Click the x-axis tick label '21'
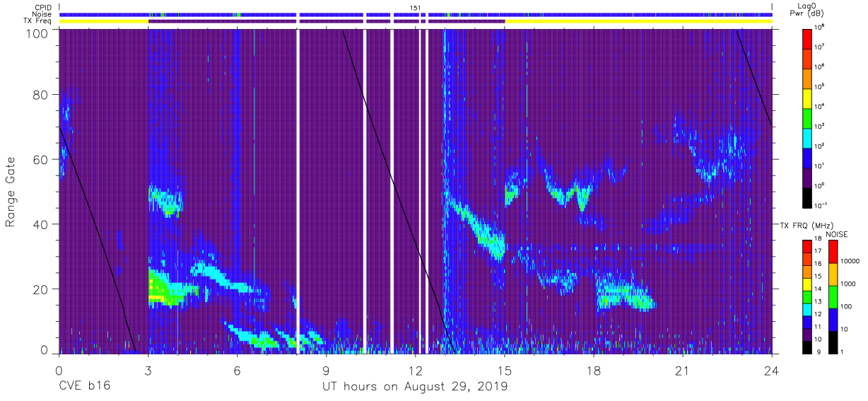This screenshot has width=868, height=401. tap(683, 371)
